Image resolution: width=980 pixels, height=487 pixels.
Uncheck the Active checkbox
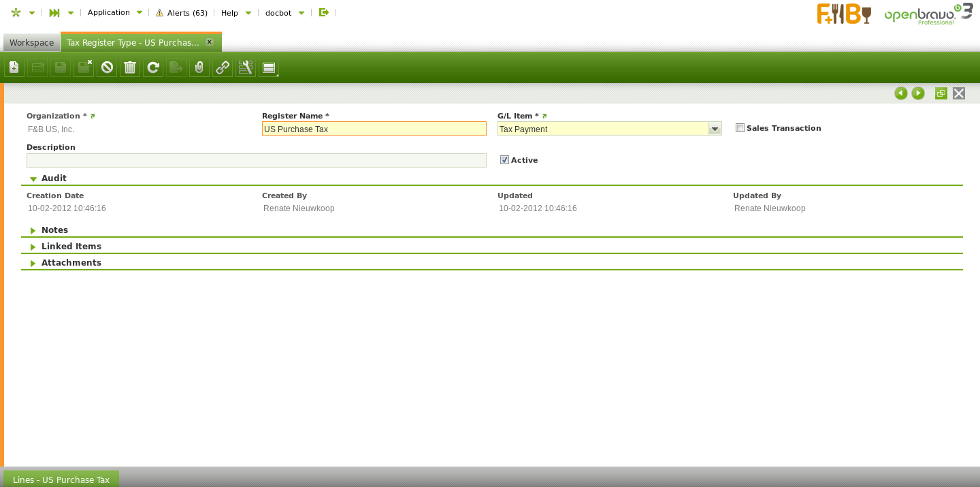click(504, 160)
